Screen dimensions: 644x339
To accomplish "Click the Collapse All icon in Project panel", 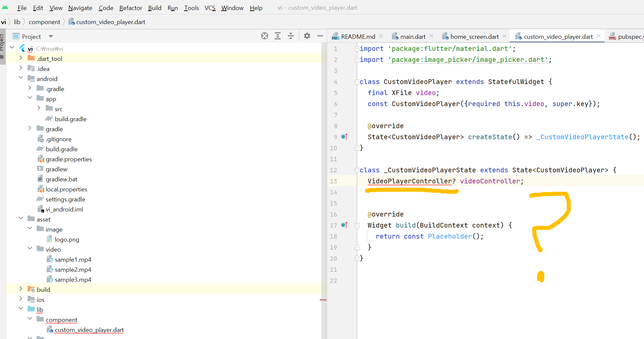I will pyautogui.click(x=291, y=36).
